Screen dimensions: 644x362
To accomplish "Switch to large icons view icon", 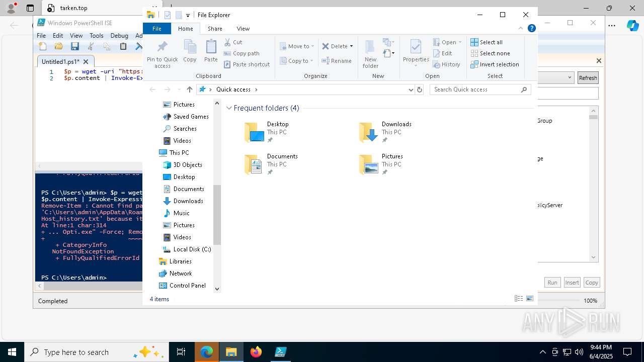I will pos(530,299).
